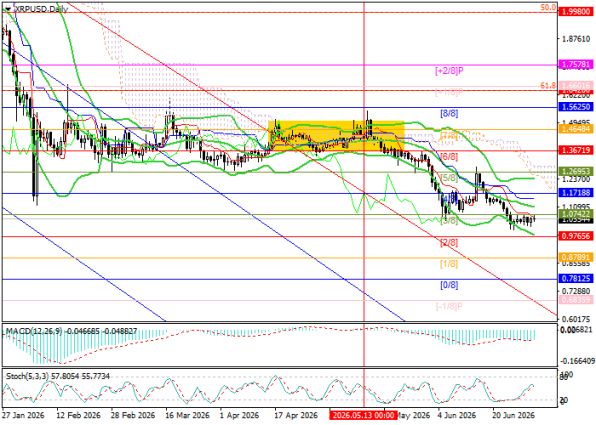
Task: Click the XRPUSD Daily dropdown triangle
Action: pyautogui.click(x=8, y=9)
